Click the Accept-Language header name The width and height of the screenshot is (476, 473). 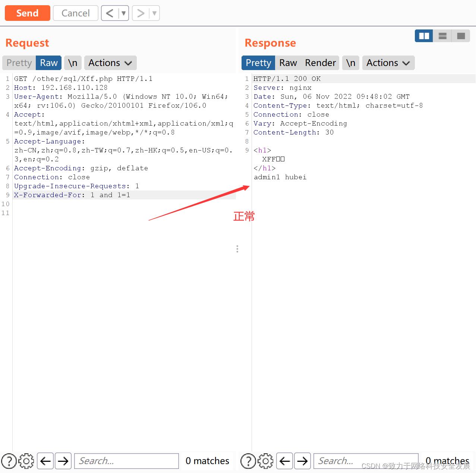pyautogui.click(x=48, y=141)
